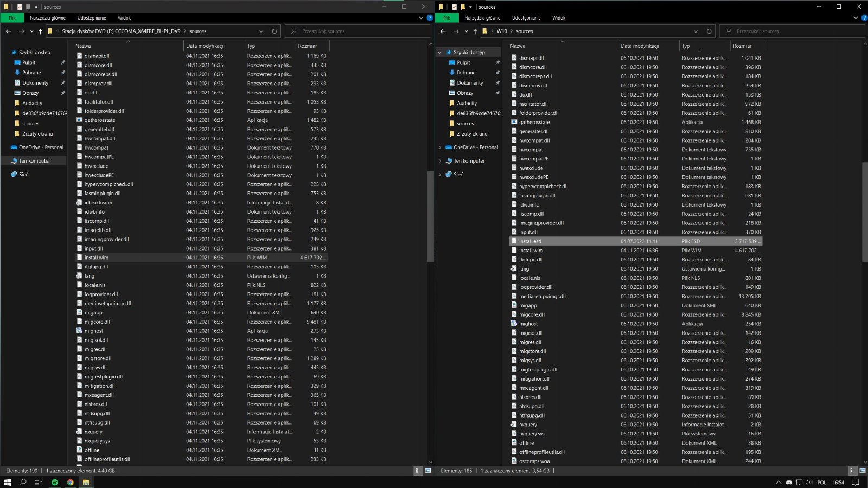The image size is (868, 488).
Task: Open taskbar search
Action: (x=23, y=482)
